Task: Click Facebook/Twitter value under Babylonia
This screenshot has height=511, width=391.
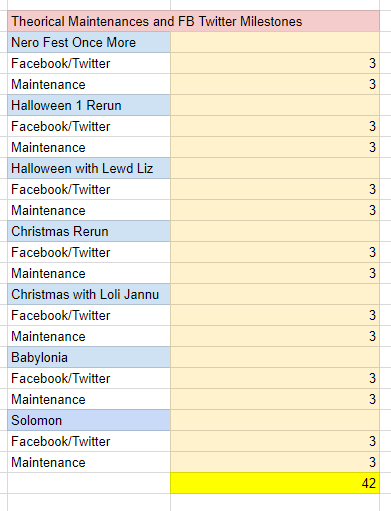Action: click(275, 378)
